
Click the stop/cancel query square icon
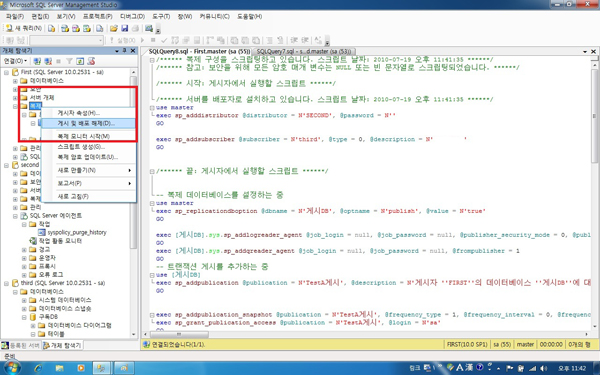tap(153, 40)
